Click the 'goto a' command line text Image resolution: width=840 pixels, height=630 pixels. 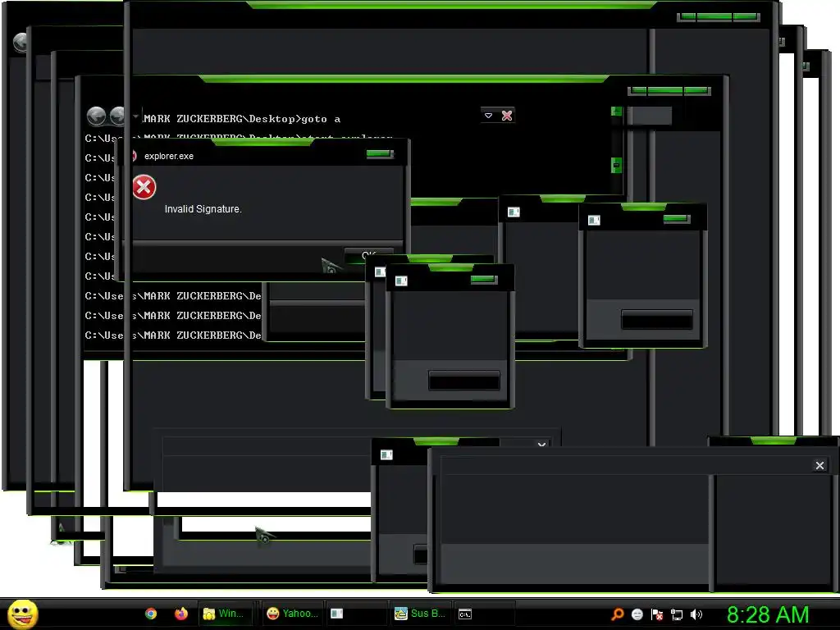pos(321,119)
